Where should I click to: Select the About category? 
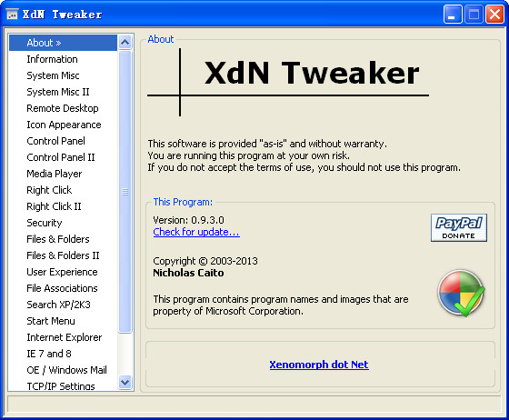coord(63,43)
